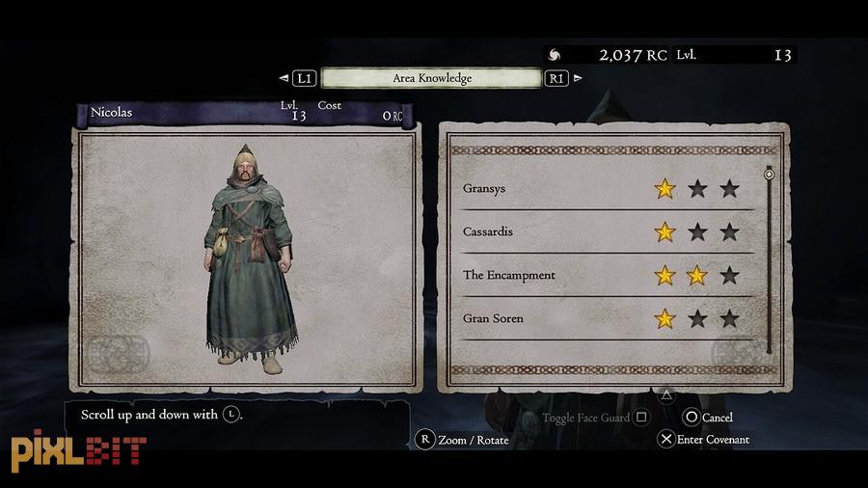Click the R Zoom / Rotate control
The height and width of the screenshot is (488, 868).
pyautogui.click(x=462, y=440)
